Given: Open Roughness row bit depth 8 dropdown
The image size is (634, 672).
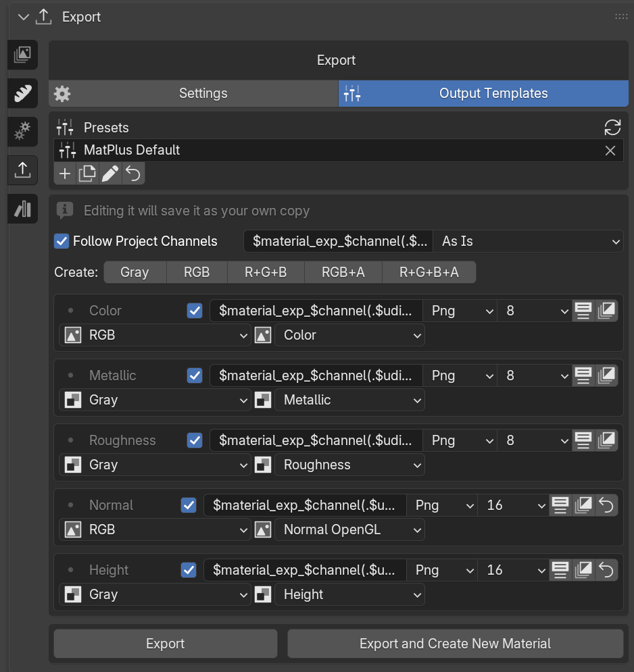Looking at the screenshot, I should (535, 440).
